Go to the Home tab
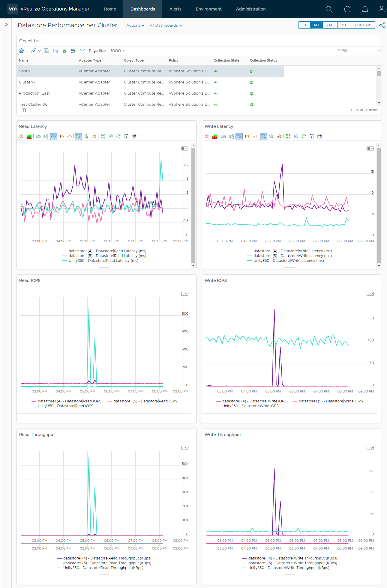 [110, 9]
